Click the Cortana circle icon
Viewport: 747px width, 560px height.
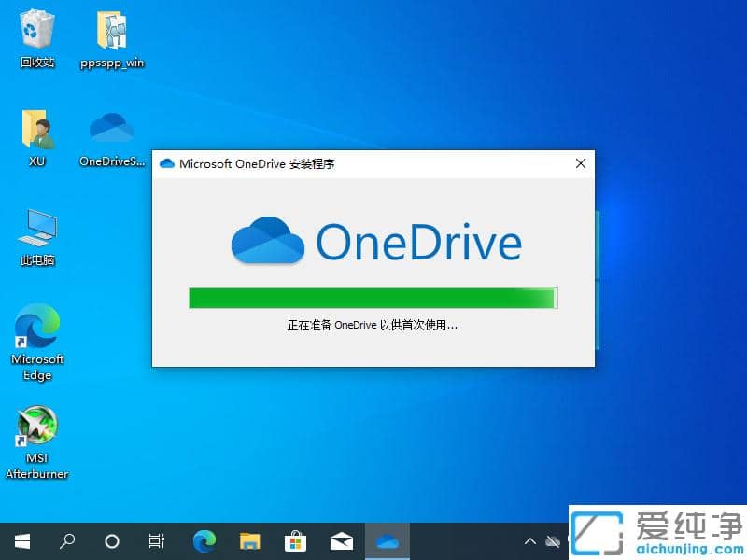[111, 540]
